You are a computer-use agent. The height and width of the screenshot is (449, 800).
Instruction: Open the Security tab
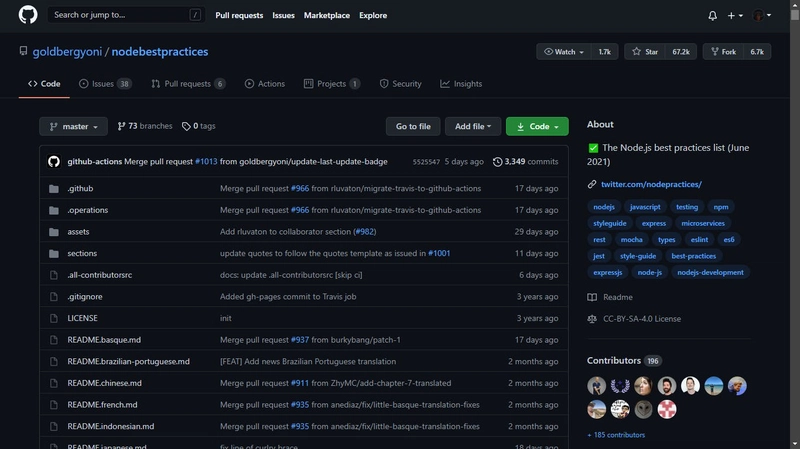click(x=401, y=84)
